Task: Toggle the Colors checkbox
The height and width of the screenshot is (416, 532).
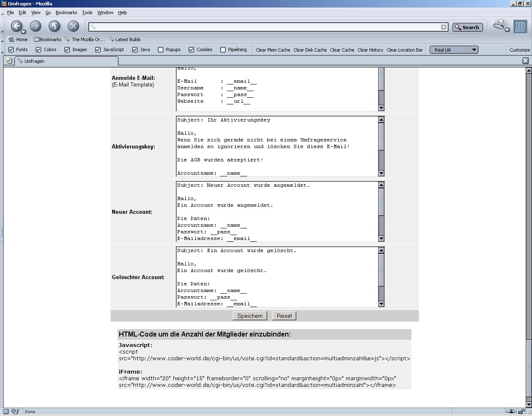Action: tap(39, 50)
